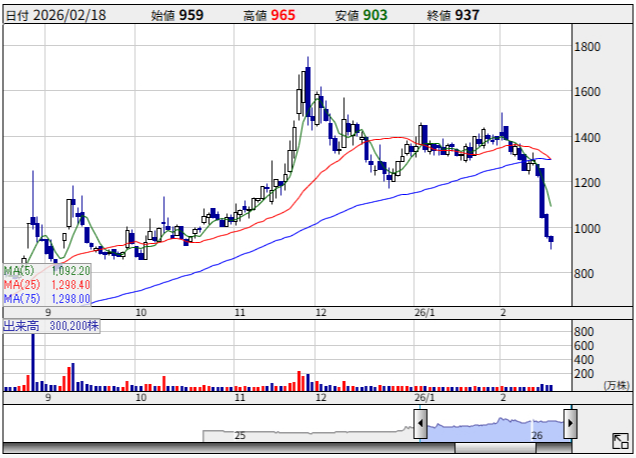Click the blue selected range in the navigator
The height and width of the screenshot is (458, 636).
495,427
